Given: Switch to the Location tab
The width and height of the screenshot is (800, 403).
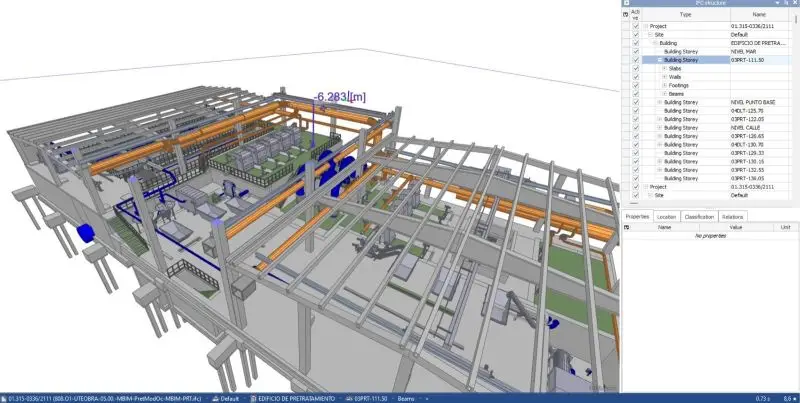Looking at the screenshot, I should pos(667,216).
